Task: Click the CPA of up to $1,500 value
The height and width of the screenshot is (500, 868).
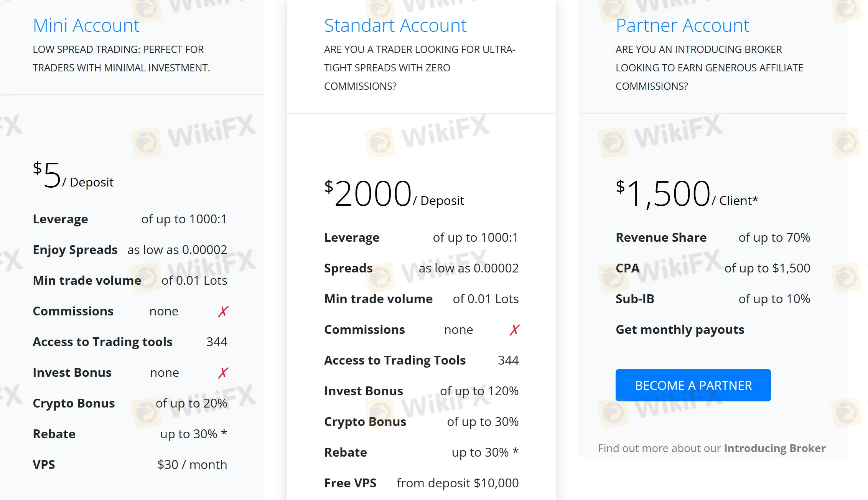Action: point(767,268)
